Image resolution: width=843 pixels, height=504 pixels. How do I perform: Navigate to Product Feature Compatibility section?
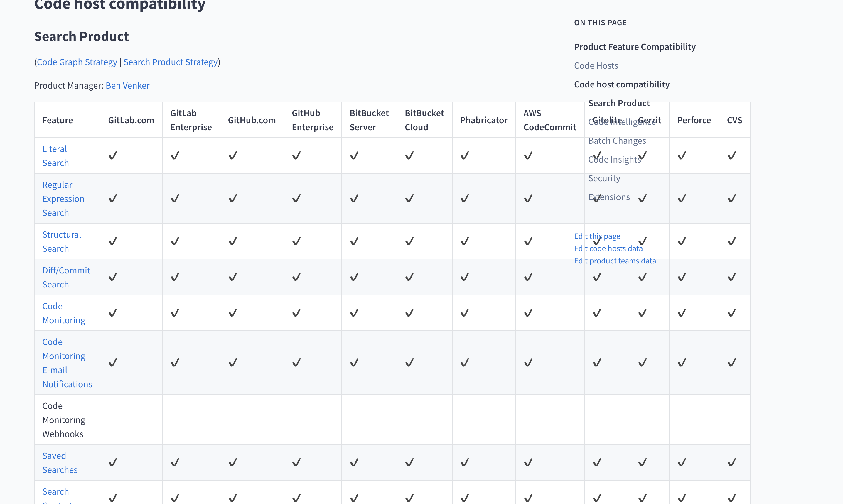(x=634, y=47)
